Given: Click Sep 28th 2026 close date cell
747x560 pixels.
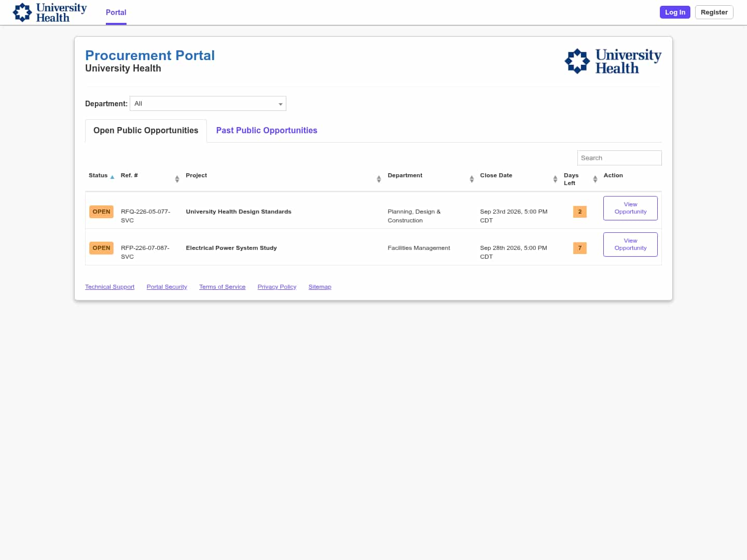Looking at the screenshot, I should click(x=514, y=252).
